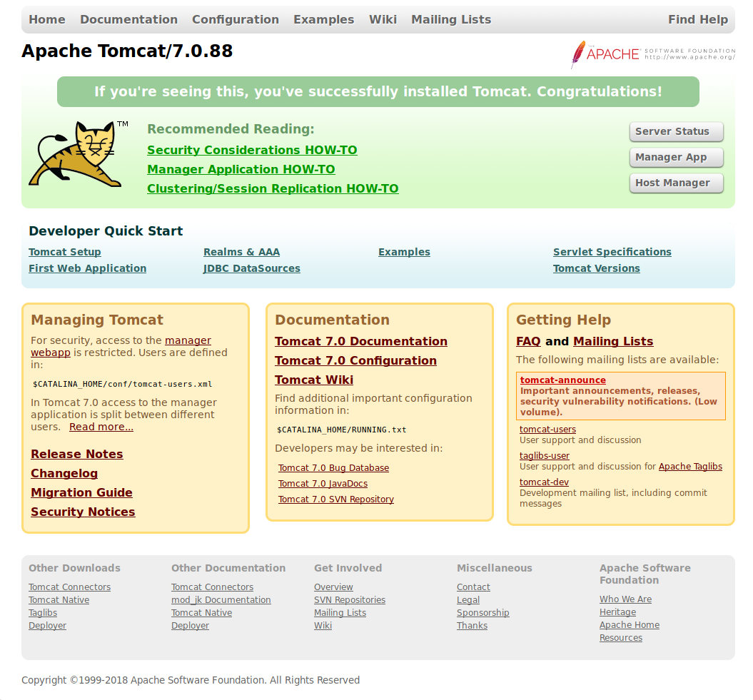
Task: Open Tomcat Wiki link in Documentation box
Action: click(314, 380)
